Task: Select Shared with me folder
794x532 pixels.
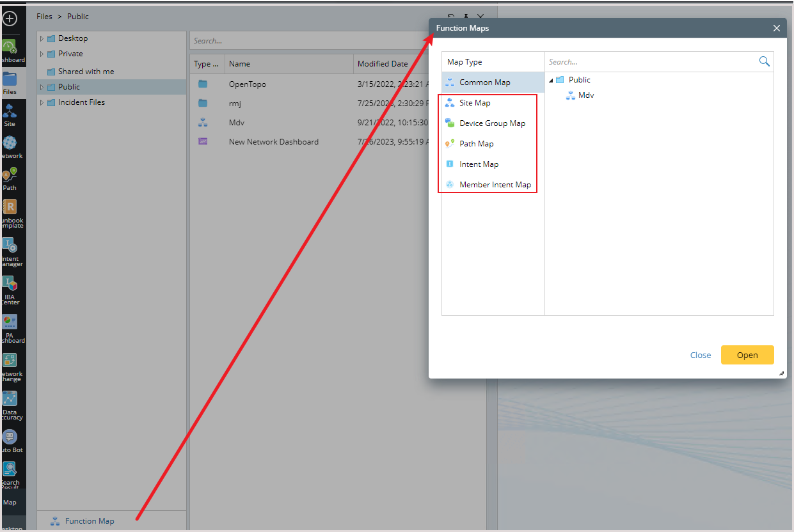Action: pyautogui.click(x=86, y=72)
